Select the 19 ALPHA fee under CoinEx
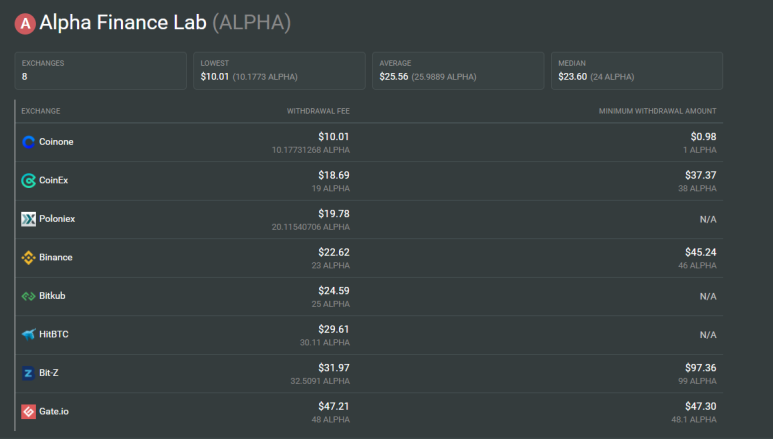 tap(330, 188)
